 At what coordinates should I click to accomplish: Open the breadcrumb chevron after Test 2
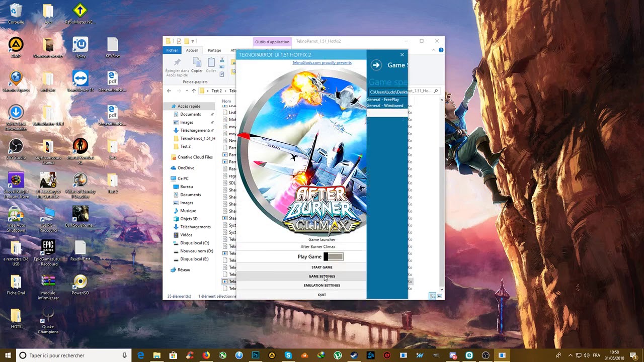click(225, 91)
